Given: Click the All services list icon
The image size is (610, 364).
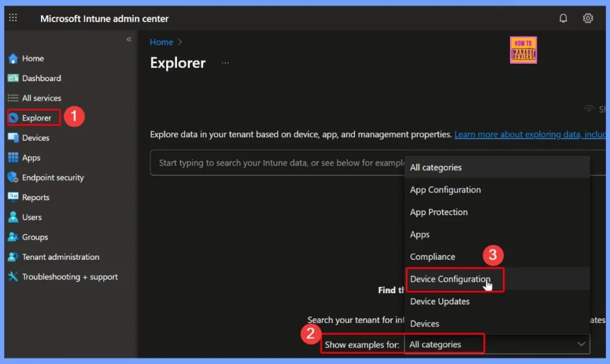Looking at the screenshot, I should coord(13,98).
